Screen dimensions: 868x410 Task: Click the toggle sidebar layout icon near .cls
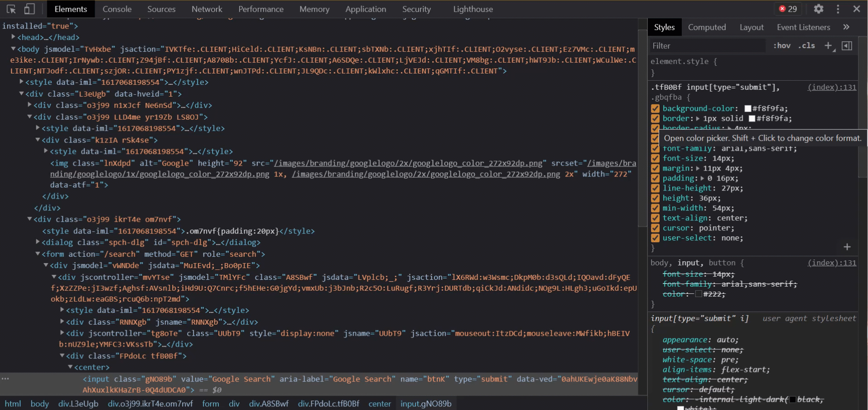(847, 45)
